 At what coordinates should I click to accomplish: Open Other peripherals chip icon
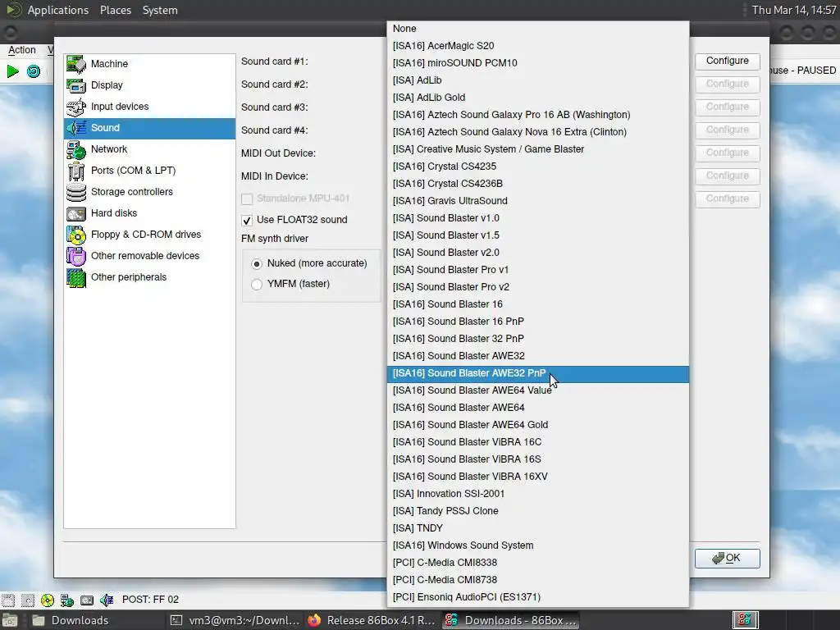pyautogui.click(x=76, y=277)
